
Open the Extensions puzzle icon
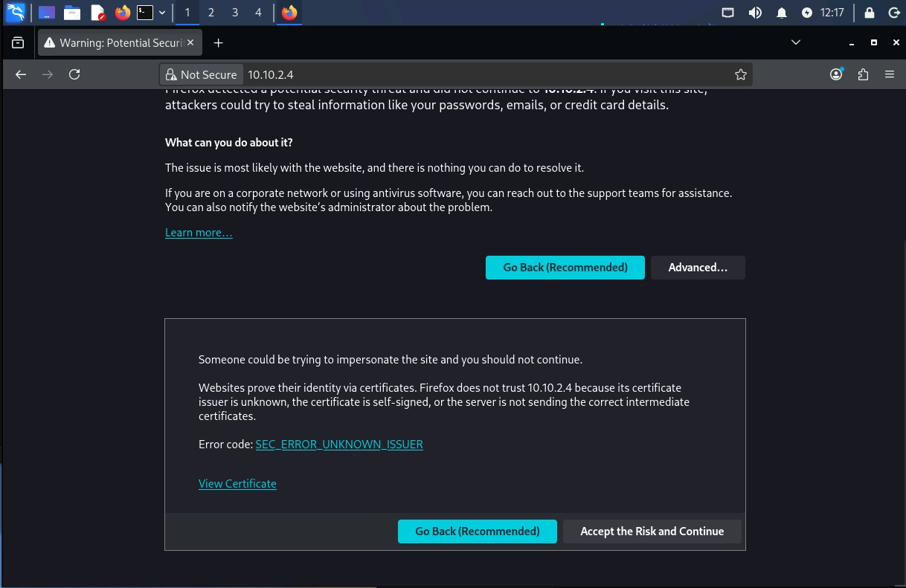point(863,74)
